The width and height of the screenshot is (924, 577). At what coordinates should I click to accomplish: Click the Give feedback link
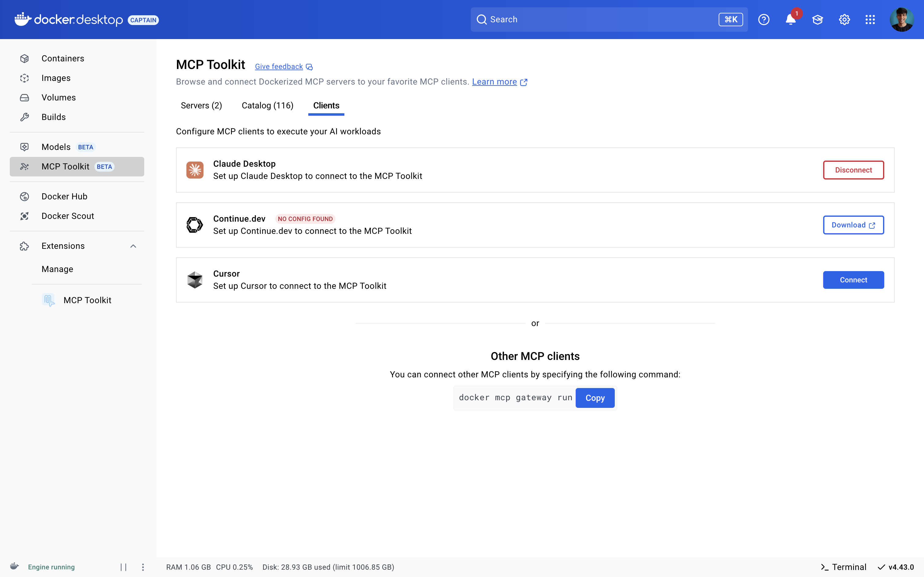[279, 67]
